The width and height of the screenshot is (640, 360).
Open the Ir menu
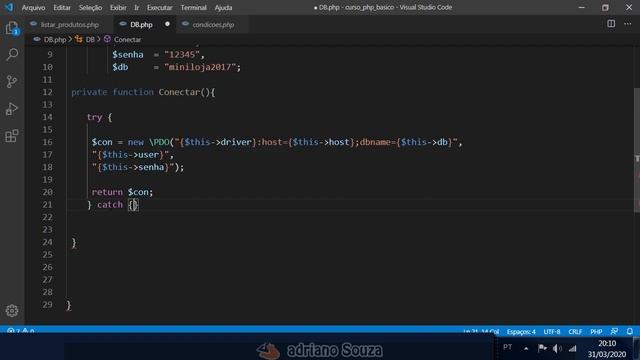[137, 7]
